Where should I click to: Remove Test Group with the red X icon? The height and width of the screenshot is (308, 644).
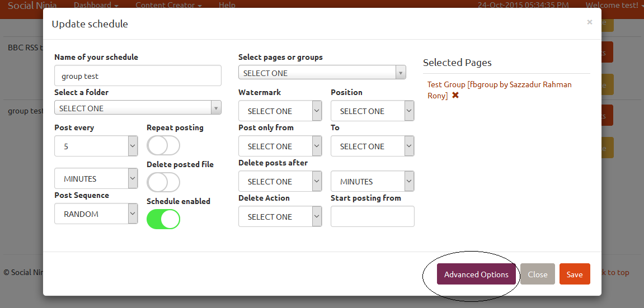click(455, 96)
